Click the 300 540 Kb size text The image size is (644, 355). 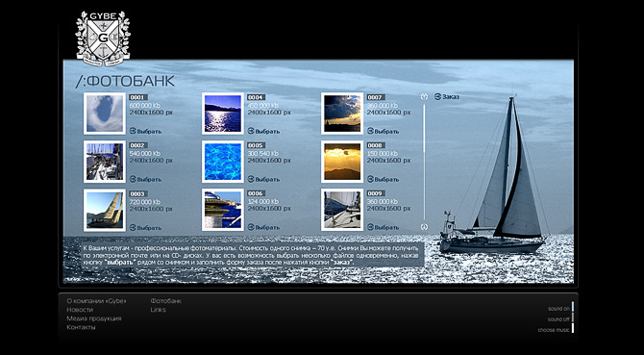262,154
